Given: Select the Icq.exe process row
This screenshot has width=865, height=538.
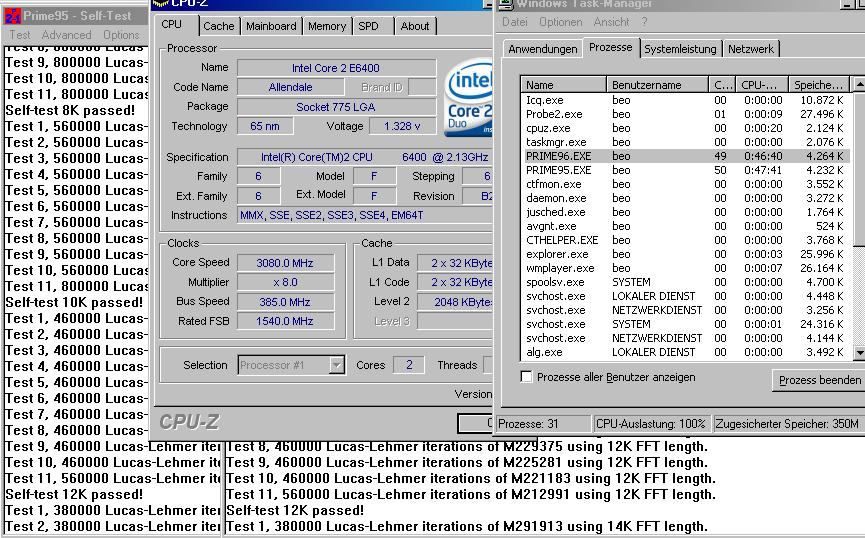Looking at the screenshot, I should pos(685,100).
